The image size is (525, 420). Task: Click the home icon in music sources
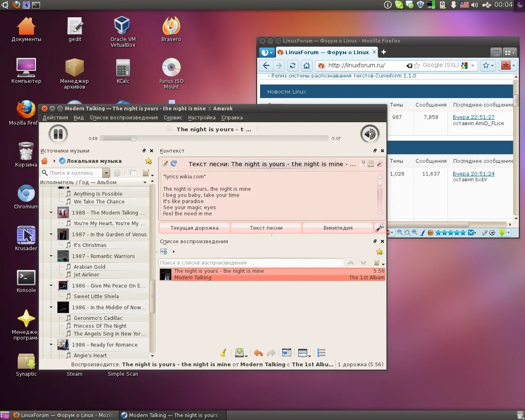(x=45, y=161)
